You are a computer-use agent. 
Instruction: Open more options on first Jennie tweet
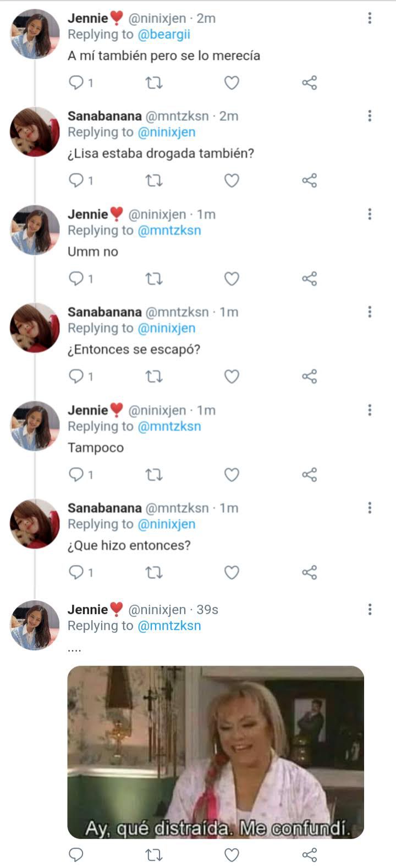click(x=370, y=18)
